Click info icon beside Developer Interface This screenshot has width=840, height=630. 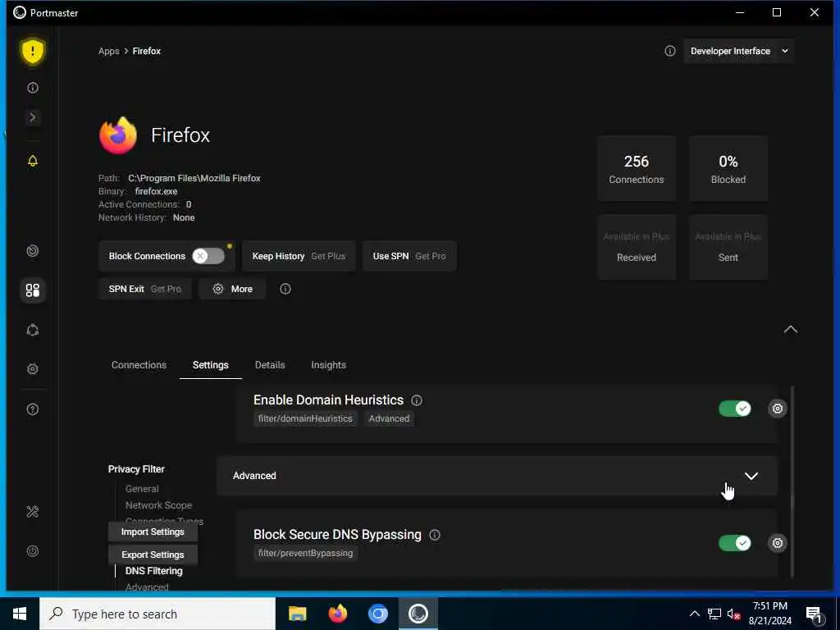669,51
